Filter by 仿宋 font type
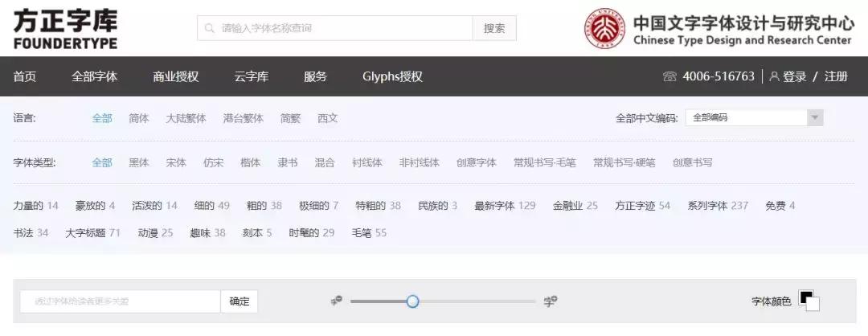This screenshot has width=868, height=336. click(213, 162)
